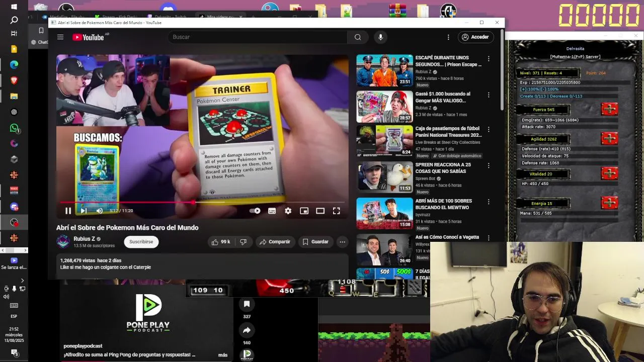Viewport: 644px width, 362px height.
Task: Dislike the video with thumbs down
Action: tap(244, 242)
